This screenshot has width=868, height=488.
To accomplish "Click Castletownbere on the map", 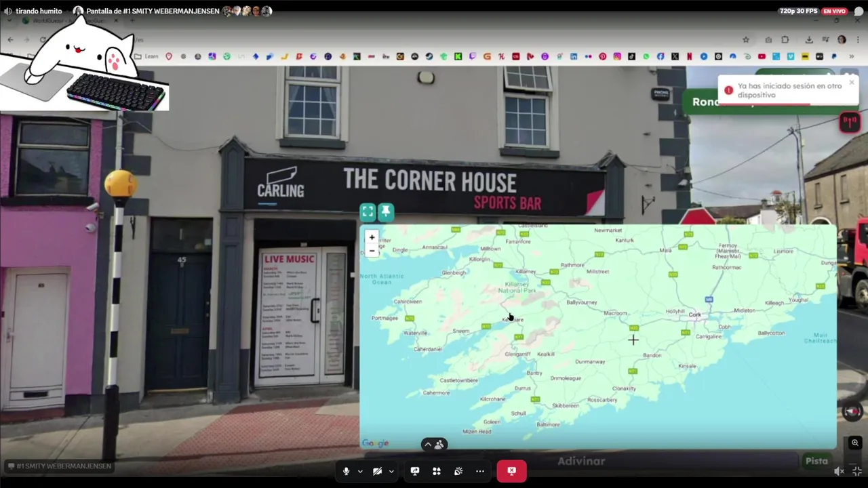I will (x=459, y=380).
